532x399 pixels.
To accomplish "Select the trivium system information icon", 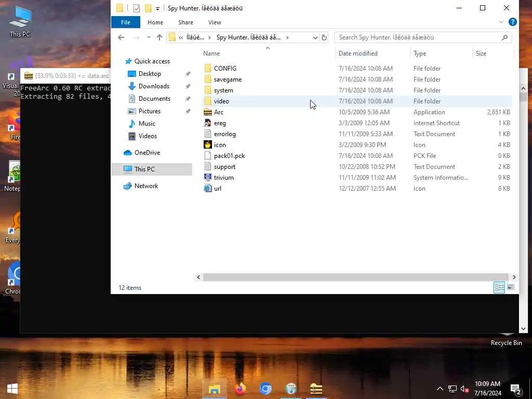I will point(208,178).
